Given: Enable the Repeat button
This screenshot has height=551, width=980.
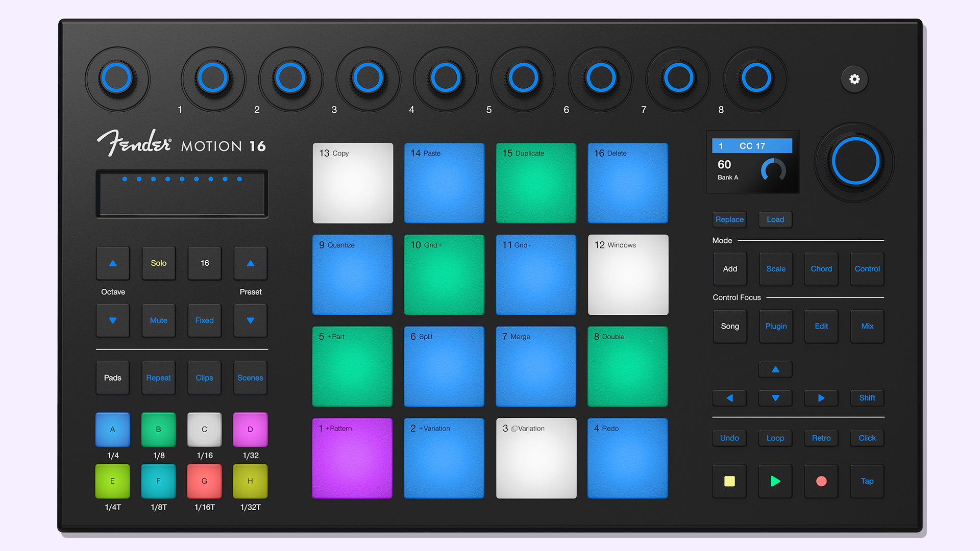Looking at the screenshot, I should [x=159, y=378].
